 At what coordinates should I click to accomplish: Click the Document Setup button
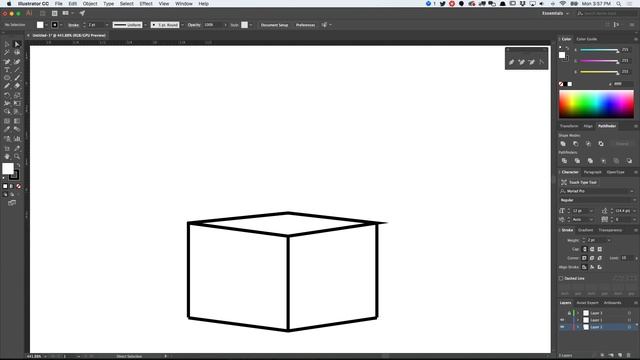(x=274, y=25)
